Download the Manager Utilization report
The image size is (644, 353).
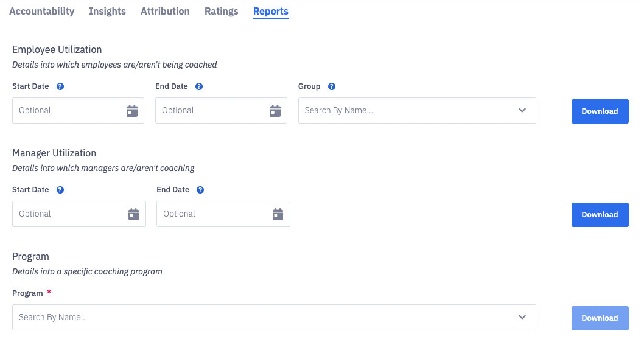click(600, 215)
